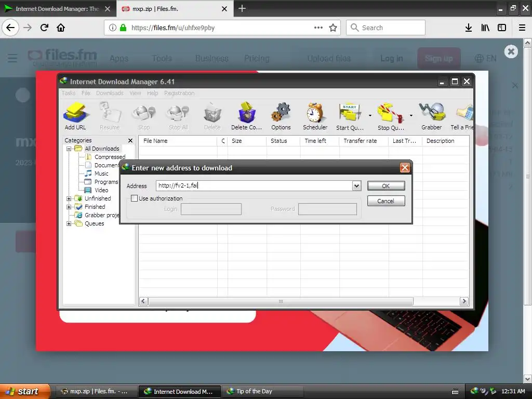Screen dimensions: 532x399
Task: Open the page actions three-dot menu
Action: click(318, 28)
